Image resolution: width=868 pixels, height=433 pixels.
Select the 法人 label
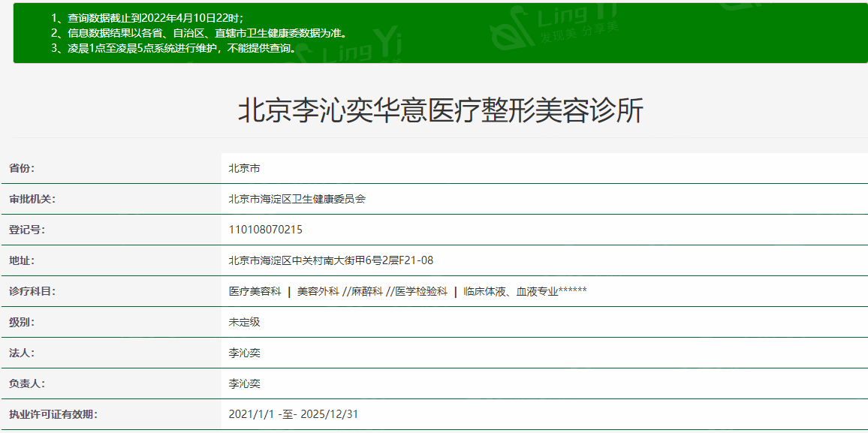coord(22,352)
